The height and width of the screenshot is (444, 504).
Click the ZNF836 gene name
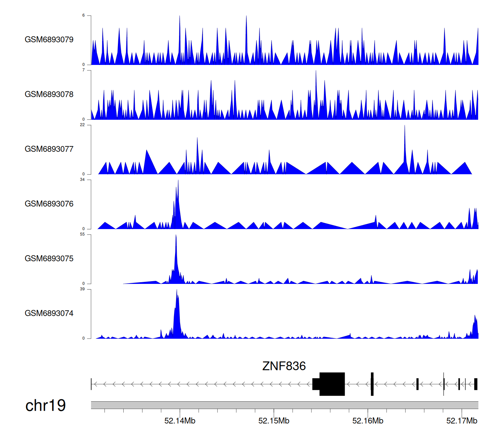pos(284,366)
